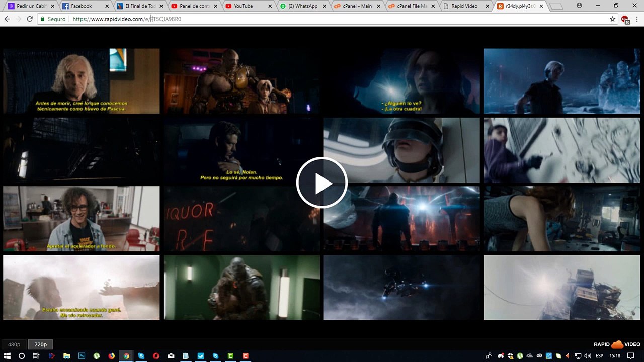Switch video quality to 480p
The width and height of the screenshot is (644, 362).
click(x=14, y=344)
